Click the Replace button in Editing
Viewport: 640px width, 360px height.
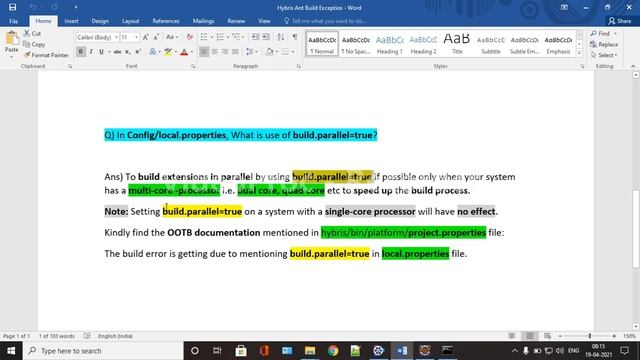pos(604,44)
